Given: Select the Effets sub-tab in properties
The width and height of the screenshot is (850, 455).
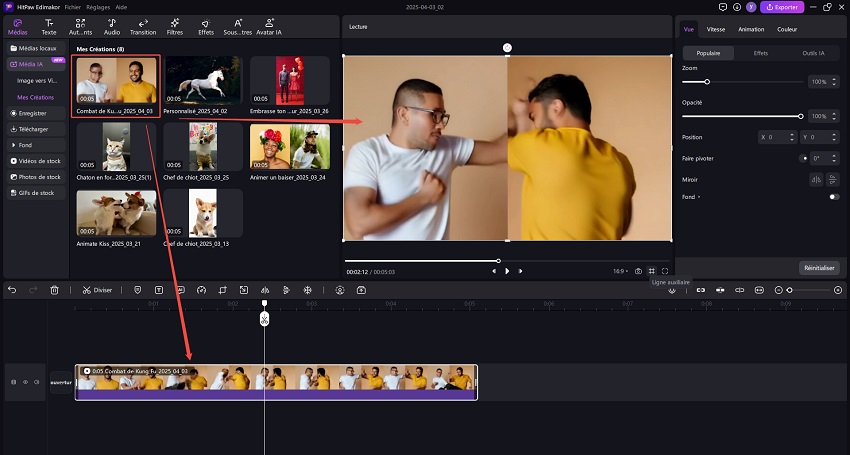Looking at the screenshot, I should pos(761,53).
